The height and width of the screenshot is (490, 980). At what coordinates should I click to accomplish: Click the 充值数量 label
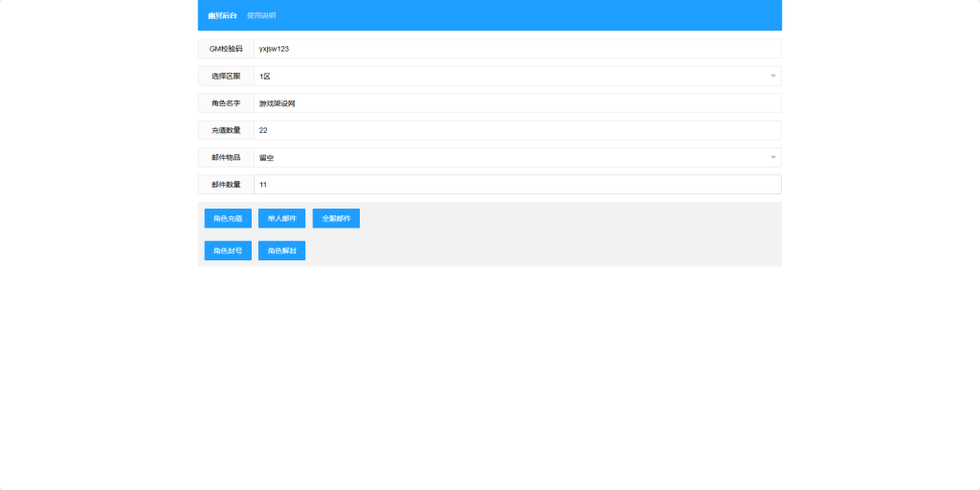[226, 130]
